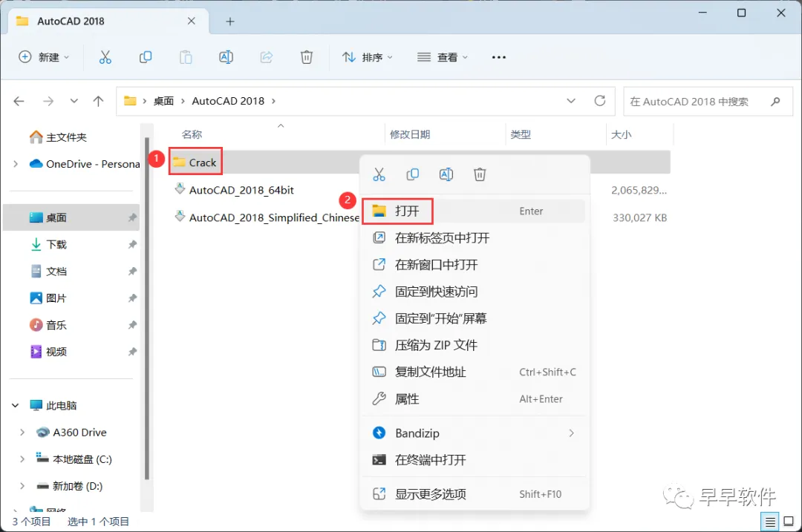Click the Copy icon in the context menu
Viewport: 802px width, 532px height.
click(412, 175)
